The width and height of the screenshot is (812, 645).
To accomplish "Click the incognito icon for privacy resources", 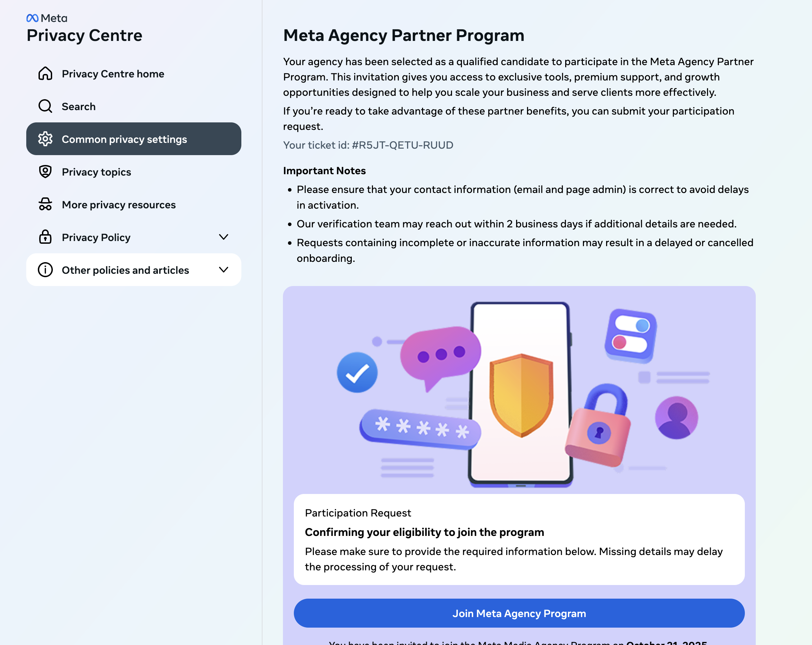I will (x=45, y=205).
